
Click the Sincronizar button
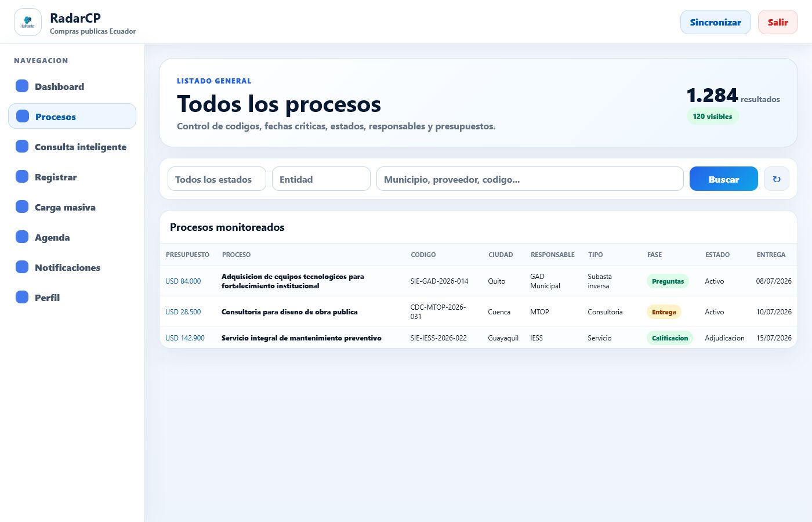pos(715,22)
